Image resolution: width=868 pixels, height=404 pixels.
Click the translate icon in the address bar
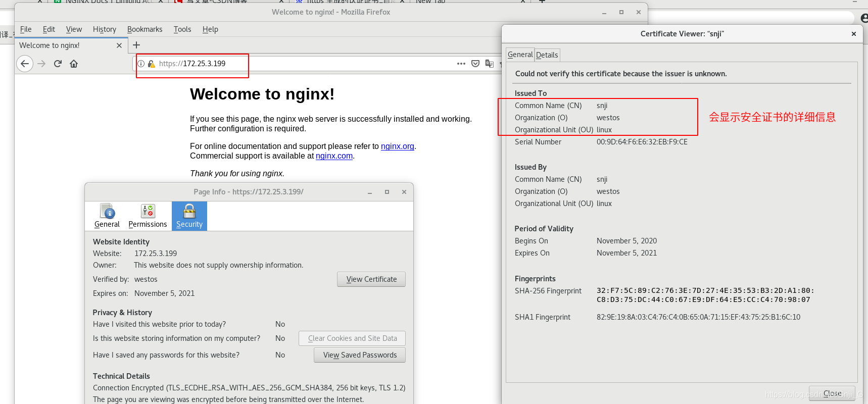click(489, 64)
